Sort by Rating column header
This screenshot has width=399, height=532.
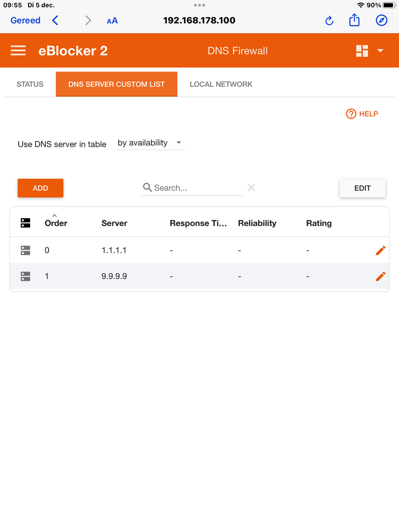pos(319,223)
